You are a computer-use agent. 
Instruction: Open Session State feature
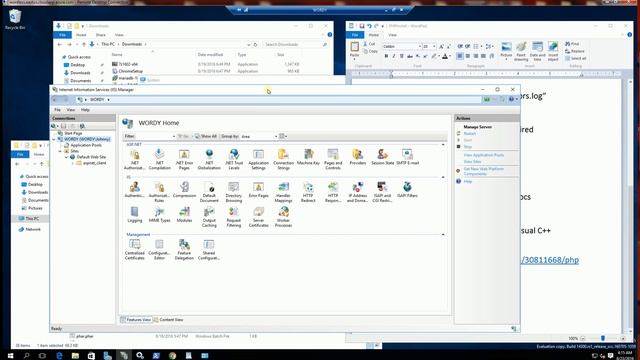(382, 157)
